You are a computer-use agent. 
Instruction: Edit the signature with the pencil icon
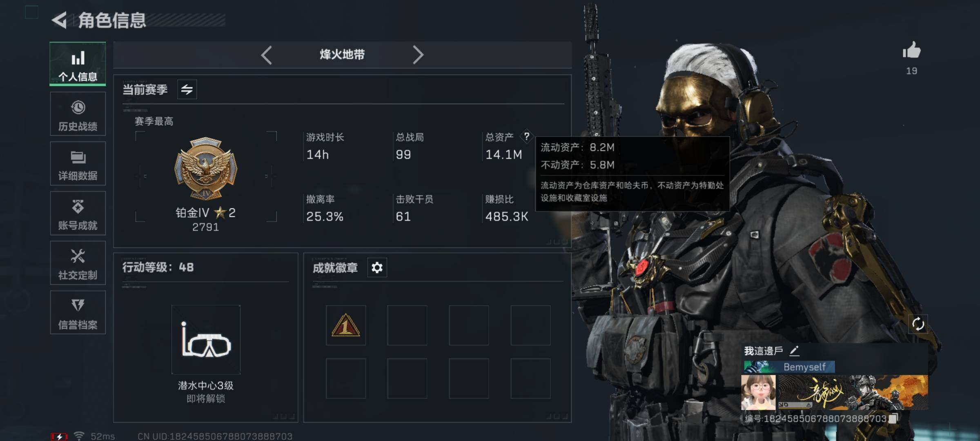pyautogui.click(x=795, y=350)
